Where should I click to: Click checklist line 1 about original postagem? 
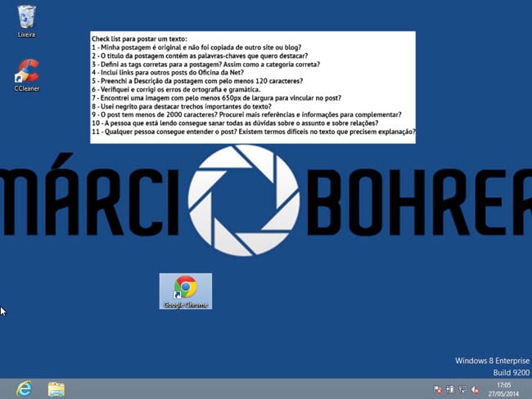point(192,47)
